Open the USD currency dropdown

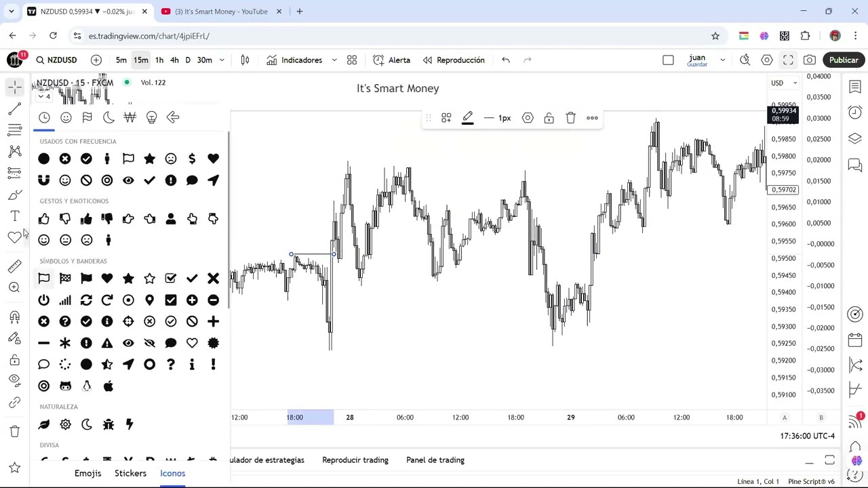[x=783, y=83]
